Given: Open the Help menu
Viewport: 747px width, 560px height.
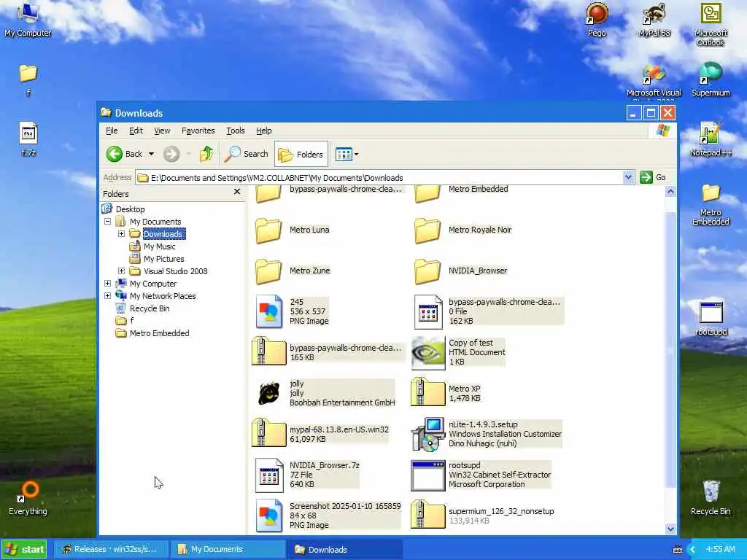Looking at the screenshot, I should [x=263, y=131].
